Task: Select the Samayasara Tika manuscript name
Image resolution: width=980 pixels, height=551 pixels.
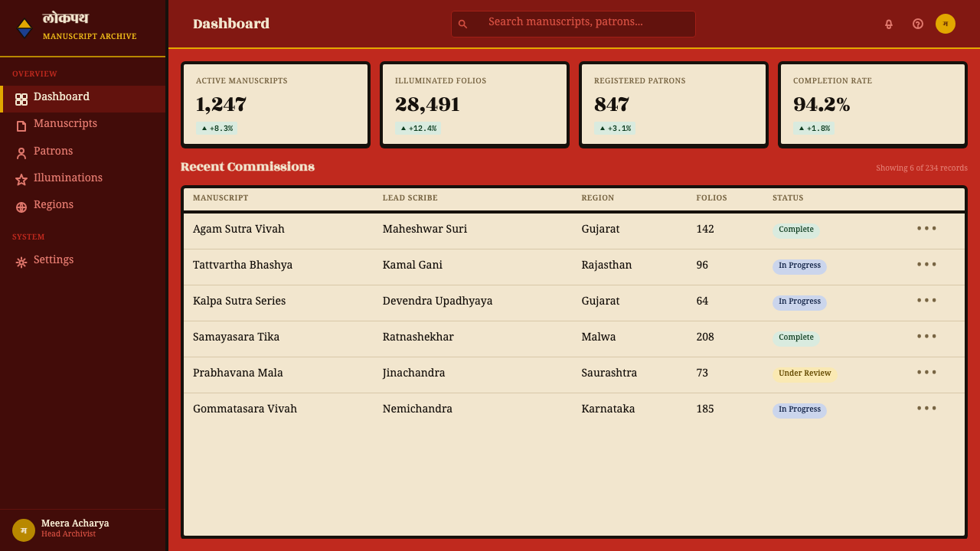Action: coord(237,337)
